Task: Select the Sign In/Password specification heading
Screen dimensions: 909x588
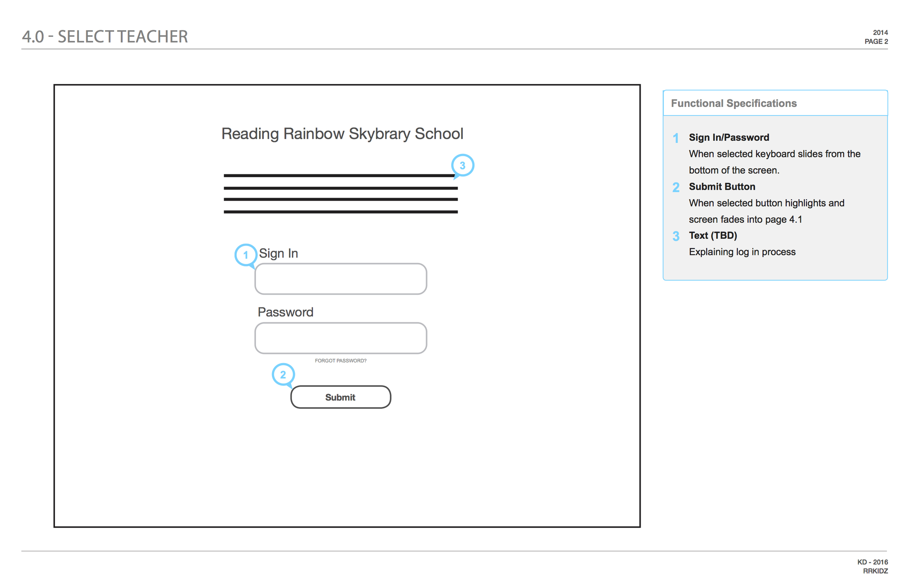Action: pyautogui.click(x=729, y=137)
